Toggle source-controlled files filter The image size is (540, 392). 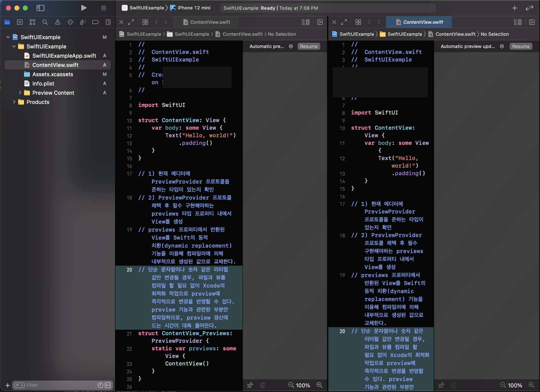[108, 385]
